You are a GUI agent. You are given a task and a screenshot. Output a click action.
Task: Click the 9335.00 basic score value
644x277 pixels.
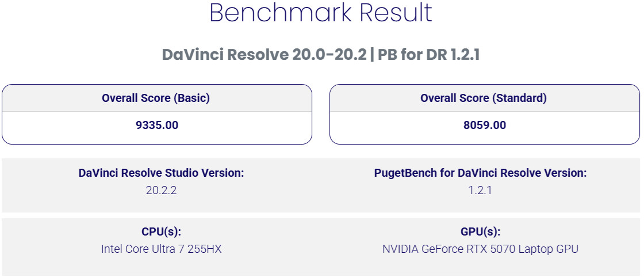[156, 125]
